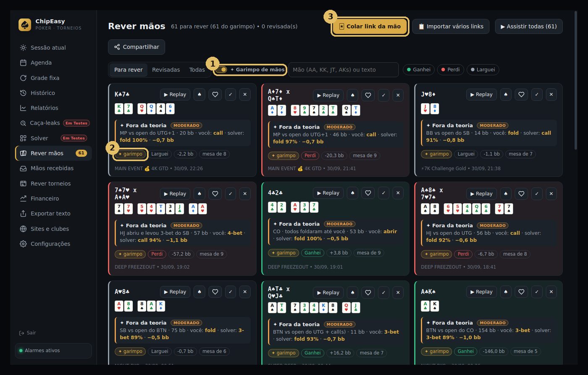Click Sair to log out
This screenshot has width=588, height=375.
click(28, 333)
